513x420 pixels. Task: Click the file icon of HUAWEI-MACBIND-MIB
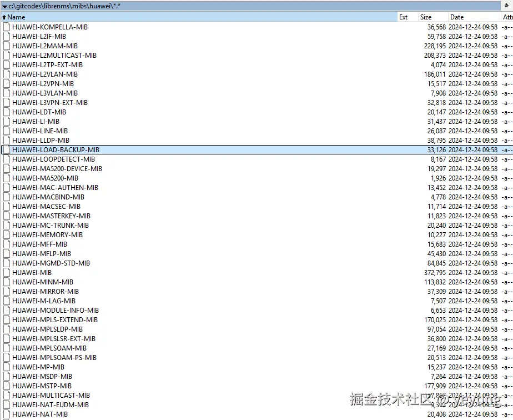point(7,197)
